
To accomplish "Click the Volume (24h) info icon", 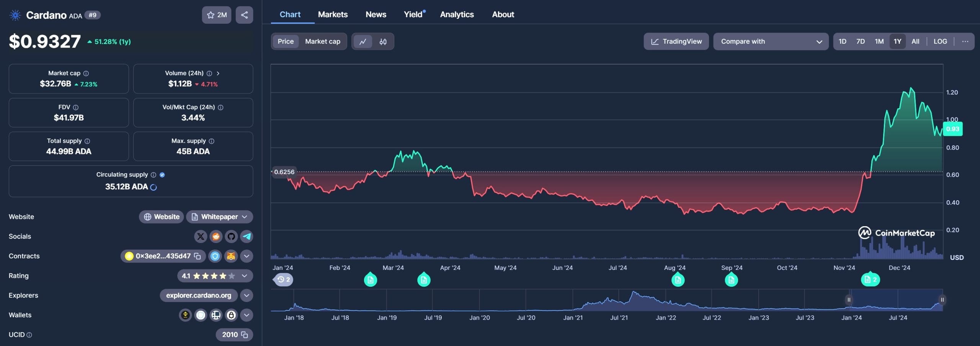I will 209,73.
